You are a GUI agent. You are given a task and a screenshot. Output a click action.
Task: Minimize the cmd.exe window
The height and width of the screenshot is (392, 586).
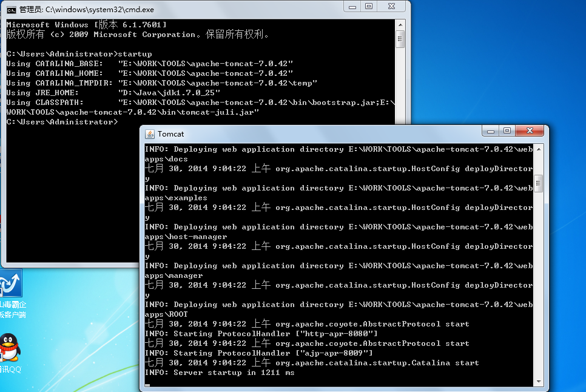[352, 6]
